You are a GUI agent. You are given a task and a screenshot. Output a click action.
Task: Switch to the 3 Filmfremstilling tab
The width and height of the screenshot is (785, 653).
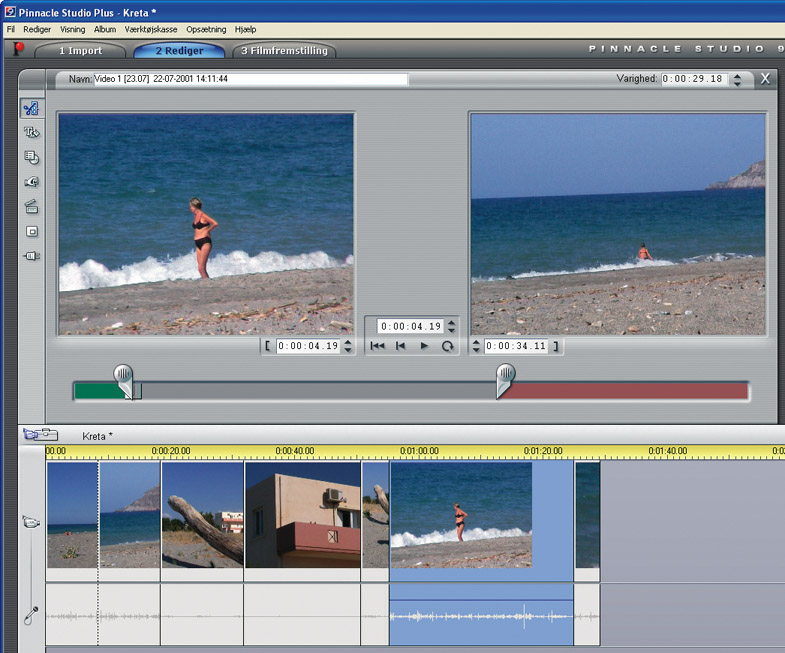284,50
